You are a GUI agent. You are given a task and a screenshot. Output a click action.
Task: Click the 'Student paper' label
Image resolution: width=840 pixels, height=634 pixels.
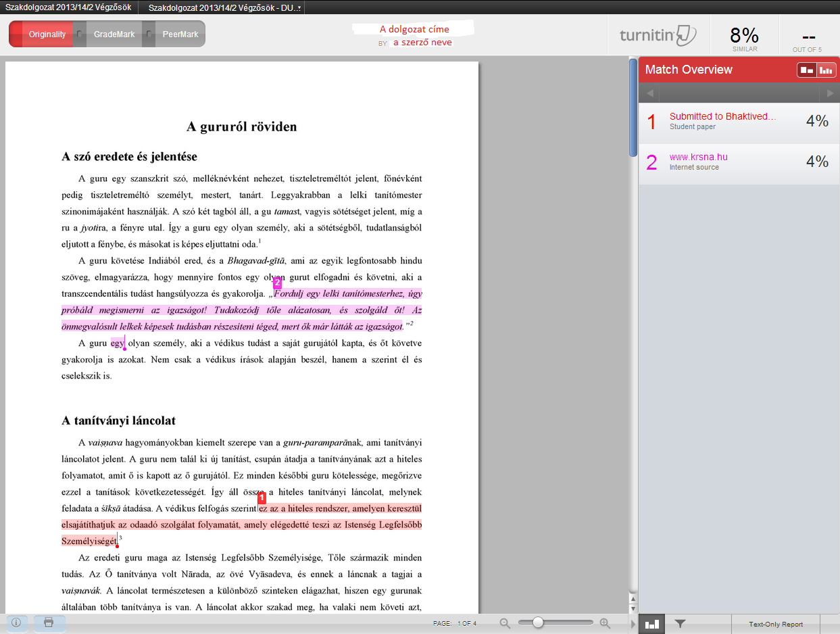693,127
